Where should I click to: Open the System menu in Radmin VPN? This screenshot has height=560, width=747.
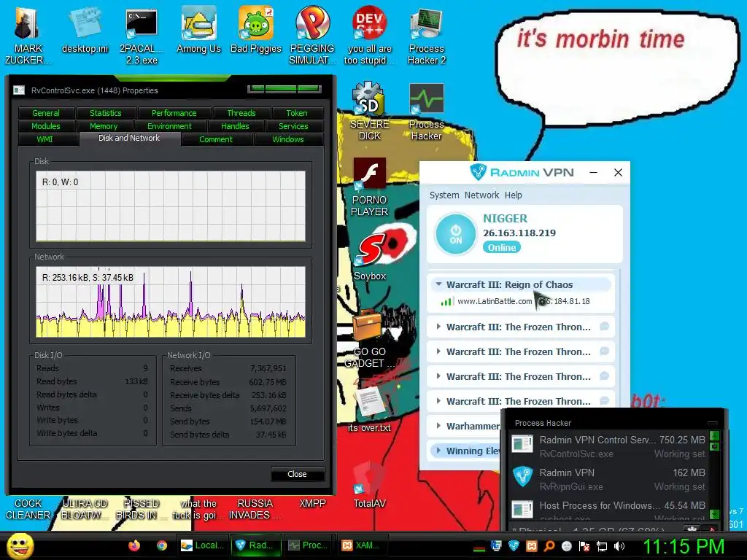click(444, 195)
